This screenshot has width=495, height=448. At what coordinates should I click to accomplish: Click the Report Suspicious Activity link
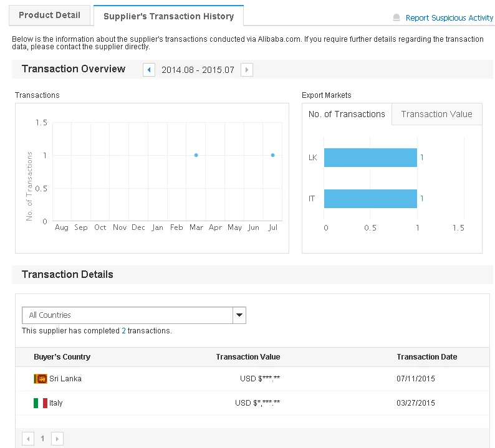[x=449, y=18]
